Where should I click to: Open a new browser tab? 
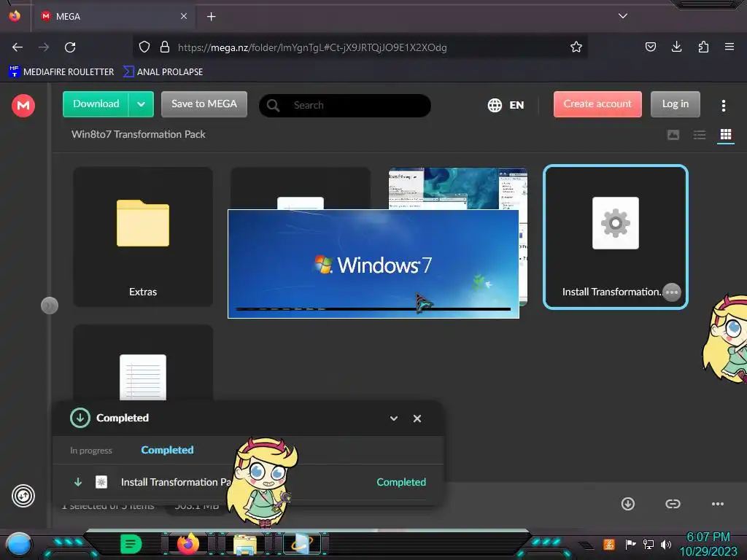[211, 17]
